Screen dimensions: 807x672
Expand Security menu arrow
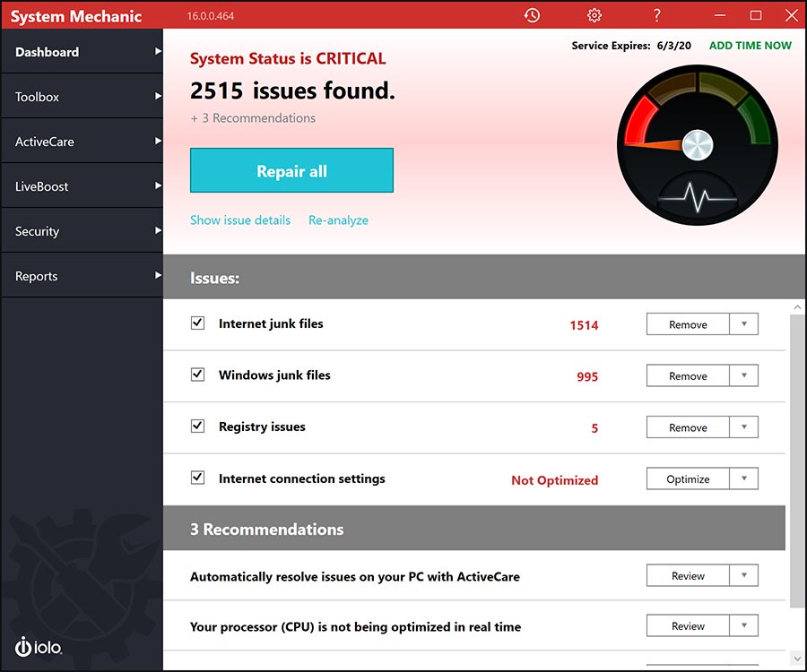(x=158, y=230)
